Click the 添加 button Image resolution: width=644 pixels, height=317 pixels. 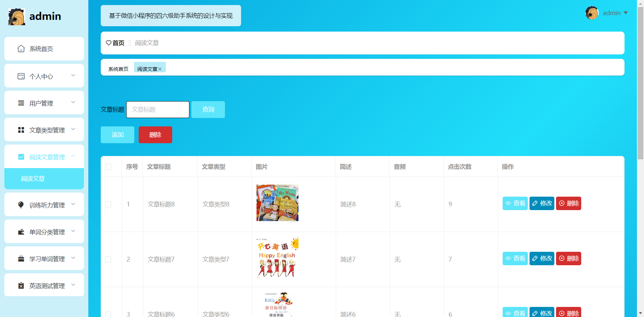(x=118, y=135)
